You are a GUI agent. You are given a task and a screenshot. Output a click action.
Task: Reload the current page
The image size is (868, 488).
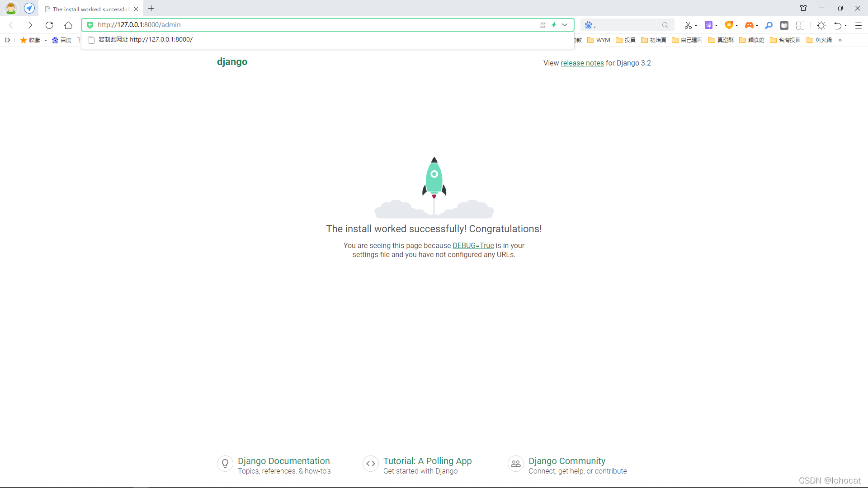pos(49,25)
